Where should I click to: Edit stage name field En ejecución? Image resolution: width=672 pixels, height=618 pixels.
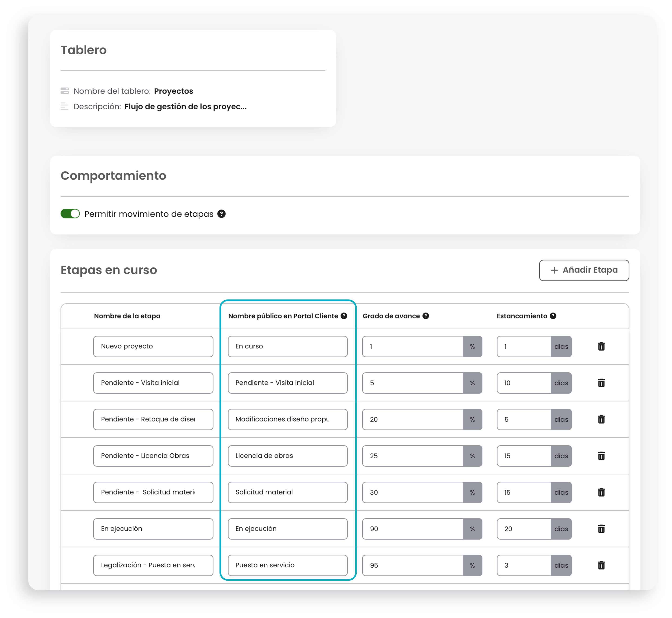tap(153, 528)
